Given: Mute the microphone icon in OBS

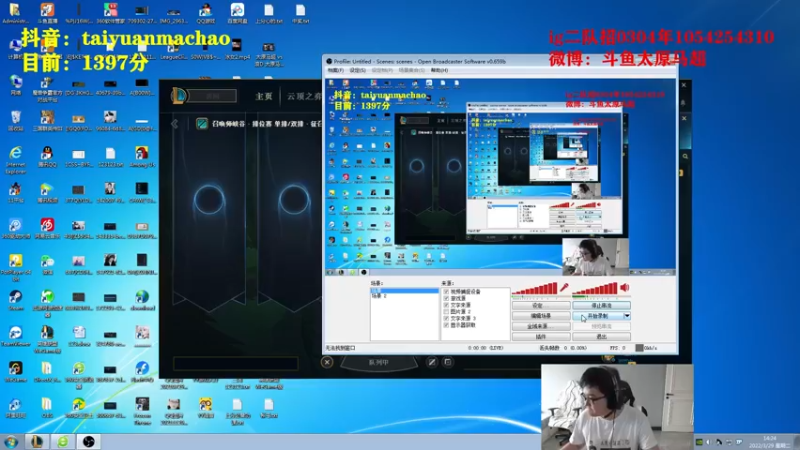Looking at the screenshot, I should tap(564, 288).
